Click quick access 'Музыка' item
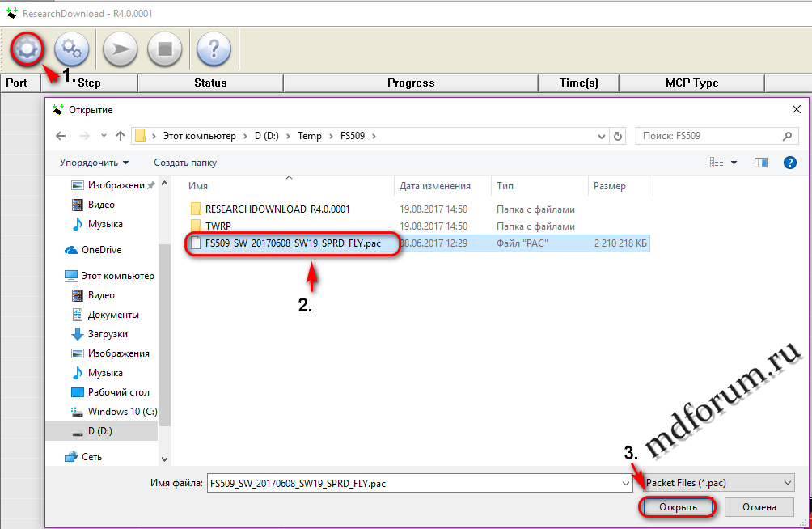 click(105, 224)
